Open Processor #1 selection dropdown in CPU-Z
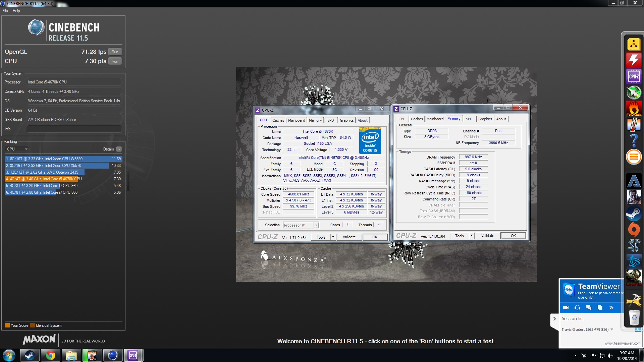This screenshot has width=644, height=362. (x=301, y=225)
